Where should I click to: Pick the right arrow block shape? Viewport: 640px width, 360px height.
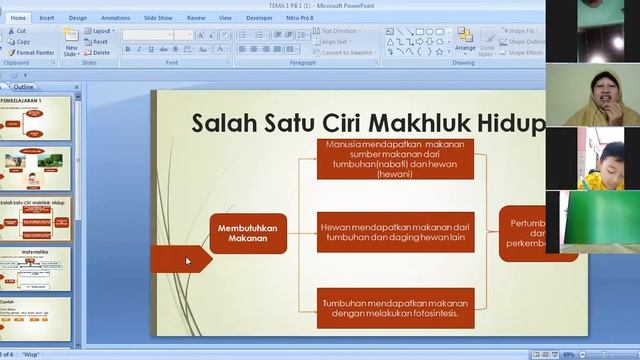click(420, 42)
